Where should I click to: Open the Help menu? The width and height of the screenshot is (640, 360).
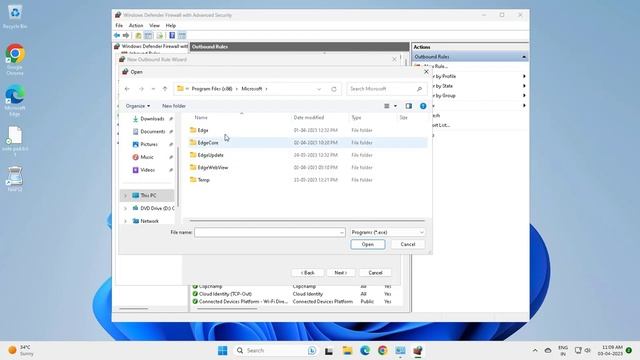171,25
